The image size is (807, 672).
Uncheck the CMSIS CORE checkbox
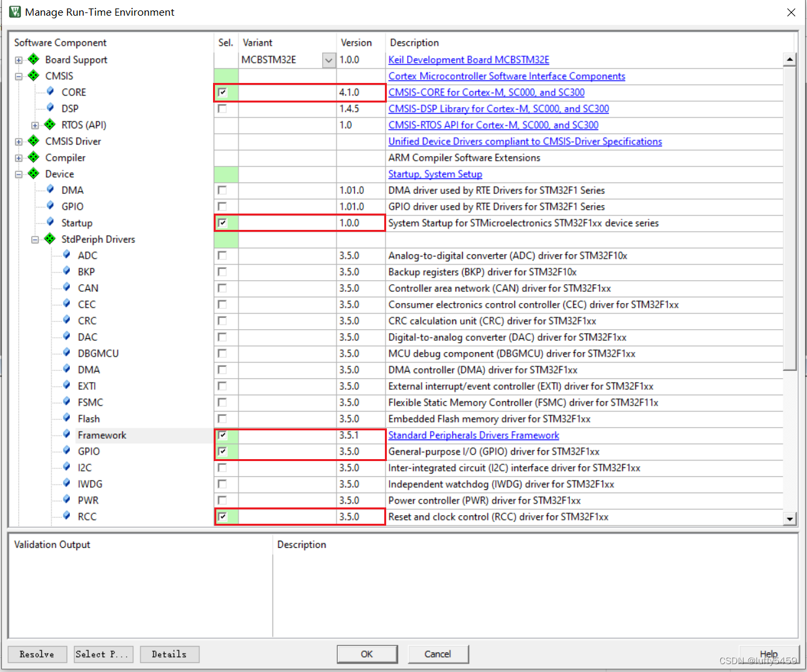pos(222,92)
